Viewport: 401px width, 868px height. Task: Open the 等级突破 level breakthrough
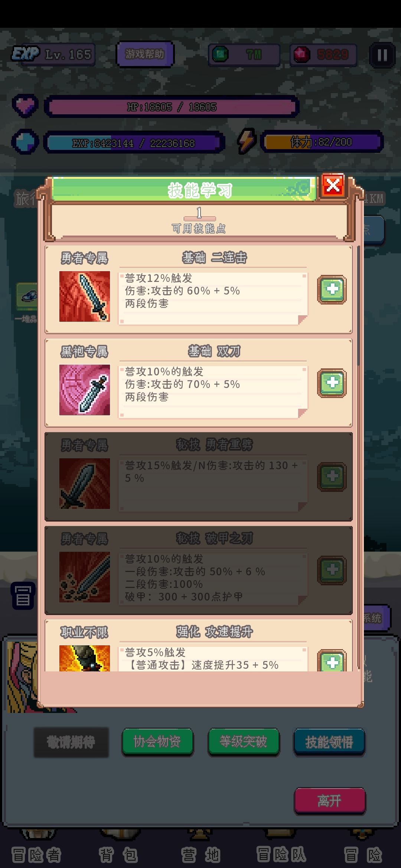(x=243, y=742)
